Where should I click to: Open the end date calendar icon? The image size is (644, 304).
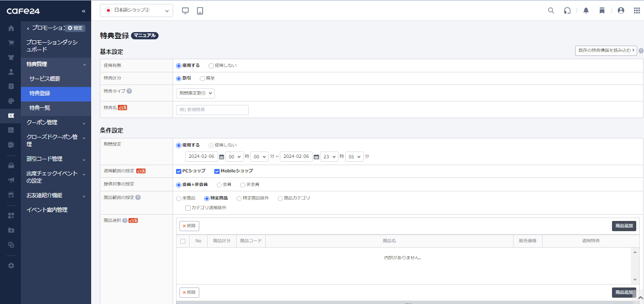pyautogui.click(x=316, y=157)
